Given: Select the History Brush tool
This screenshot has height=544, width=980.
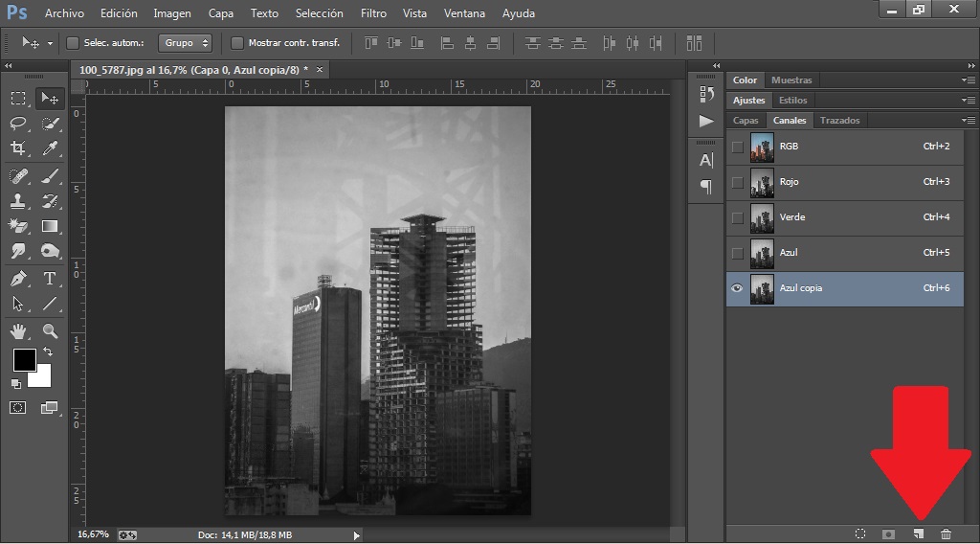Looking at the screenshot, I should [50, 201].
